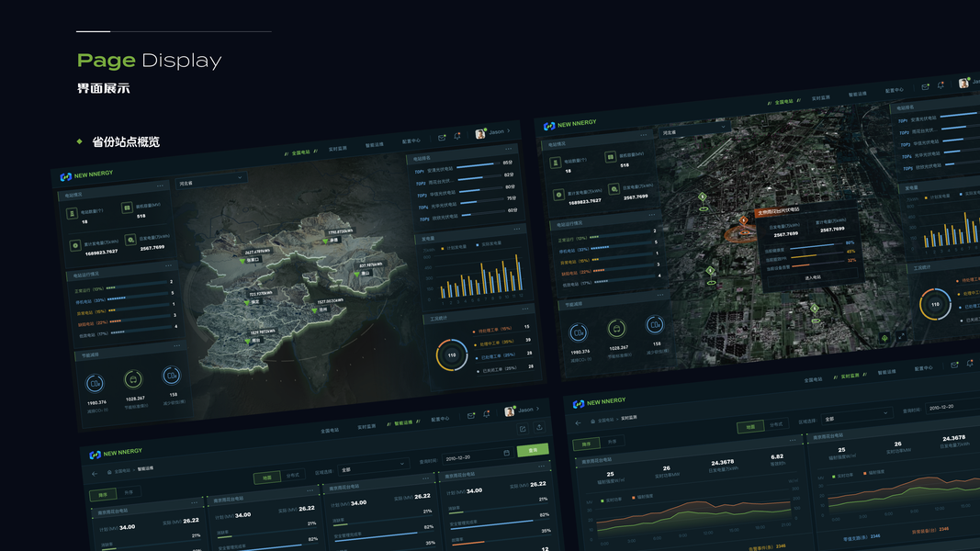Click 全国电站 breadcrumb link in 智能运维 dashboard
The height and width of the screenshot is (551, 980).
[122, 471]
